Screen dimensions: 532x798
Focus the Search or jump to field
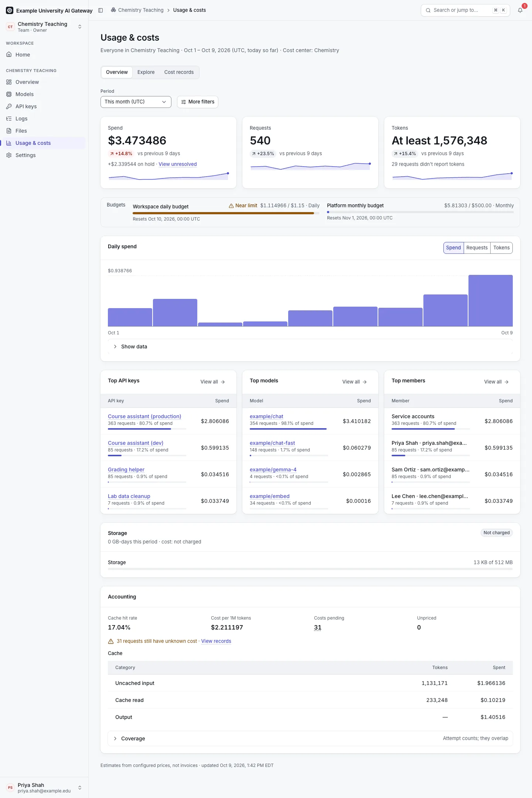465,10
